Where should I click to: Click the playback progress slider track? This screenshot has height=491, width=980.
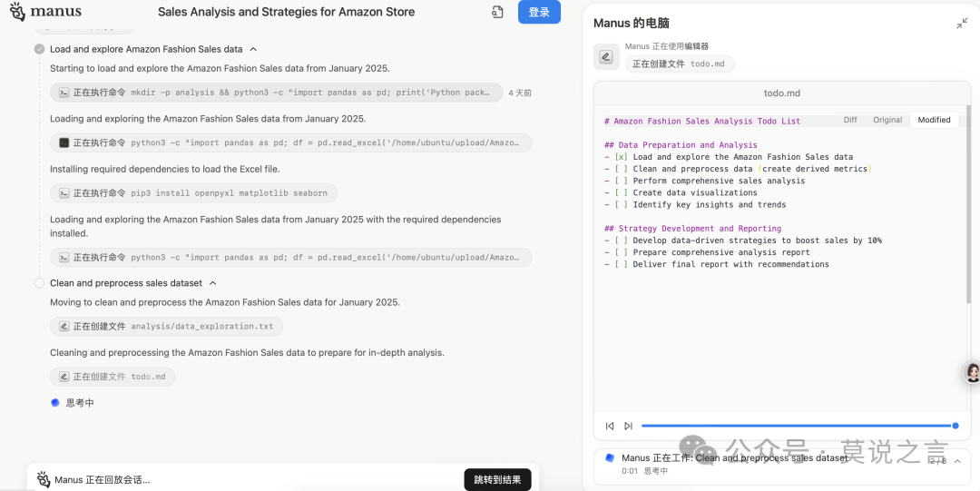click(x=799, y=426)
